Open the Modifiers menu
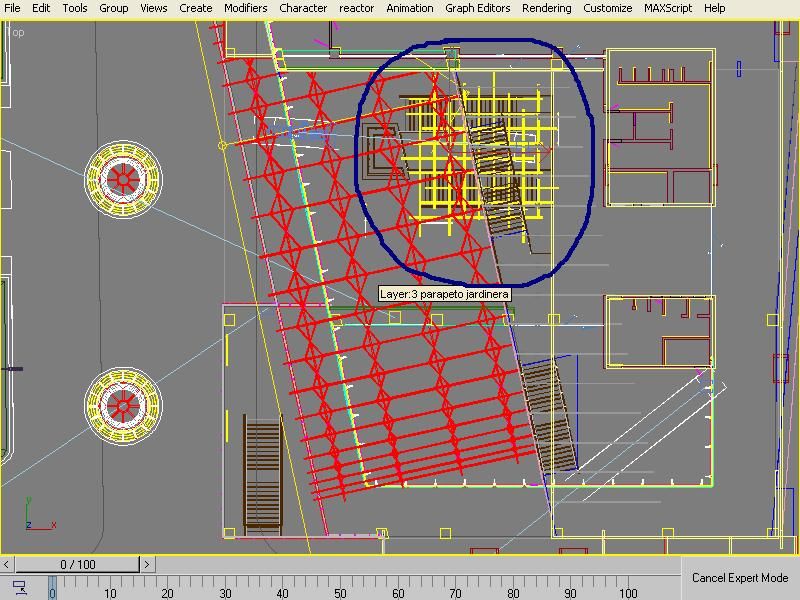 click(x=245, y=8)
